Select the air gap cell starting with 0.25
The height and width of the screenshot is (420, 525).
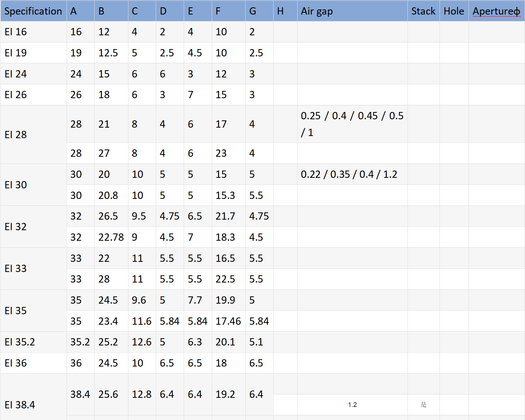(352, 124)
